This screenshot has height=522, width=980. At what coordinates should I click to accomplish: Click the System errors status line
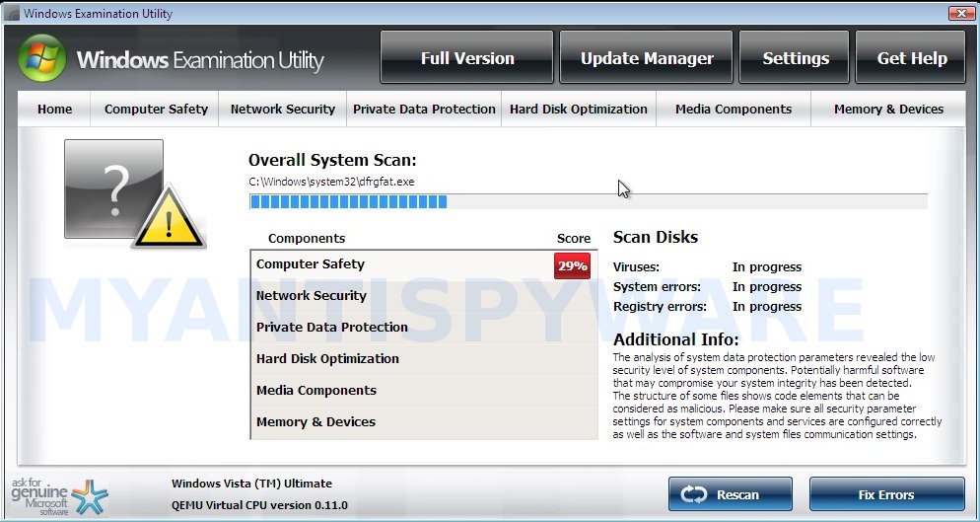pyautogui.click(x=707, y=287)
